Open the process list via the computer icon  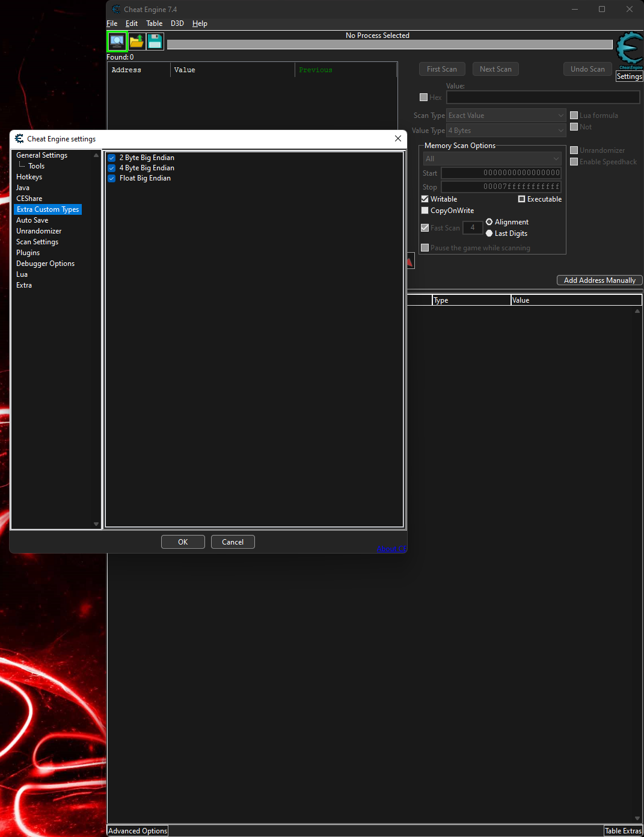117,42
